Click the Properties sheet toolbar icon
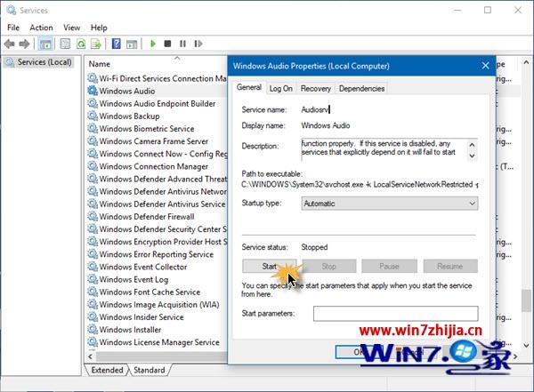534x392 pixels. point(65,44)
